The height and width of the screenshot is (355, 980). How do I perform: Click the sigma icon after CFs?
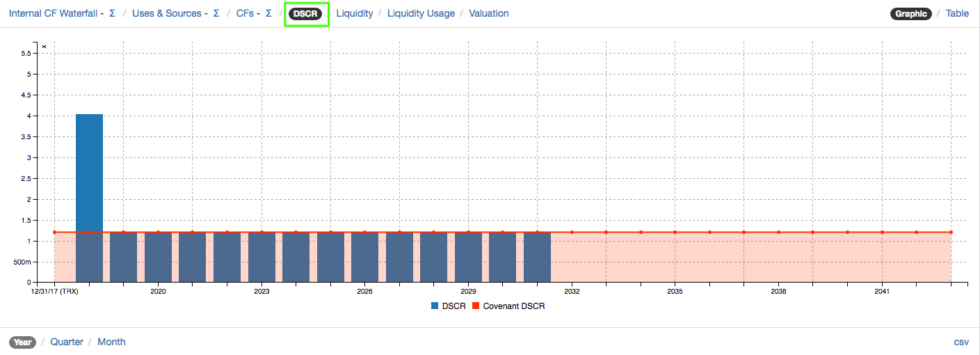click(x=268, y=13)
